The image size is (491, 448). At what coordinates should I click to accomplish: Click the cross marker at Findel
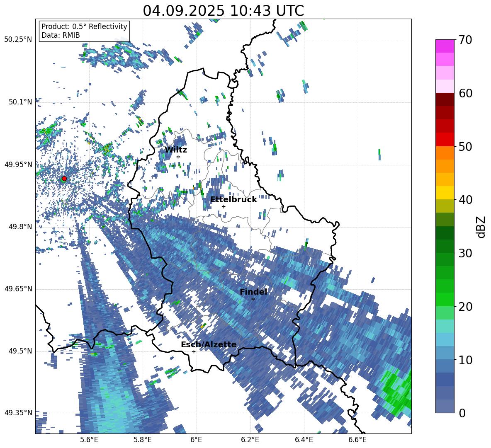point(253,299)
